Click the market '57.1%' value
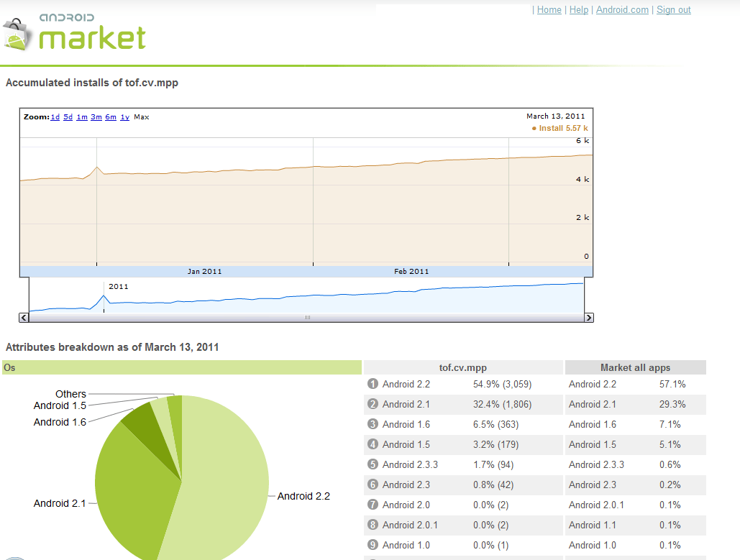Image resolution: width=740 pixels, height=560 pixels. coord(672,384)
